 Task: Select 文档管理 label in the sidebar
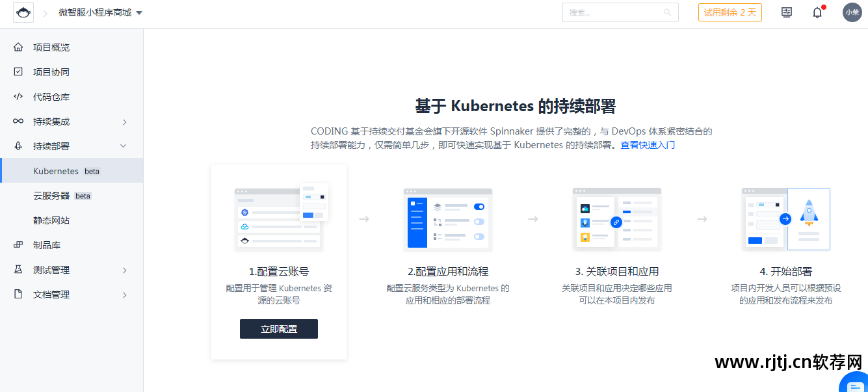click(51, 294)
